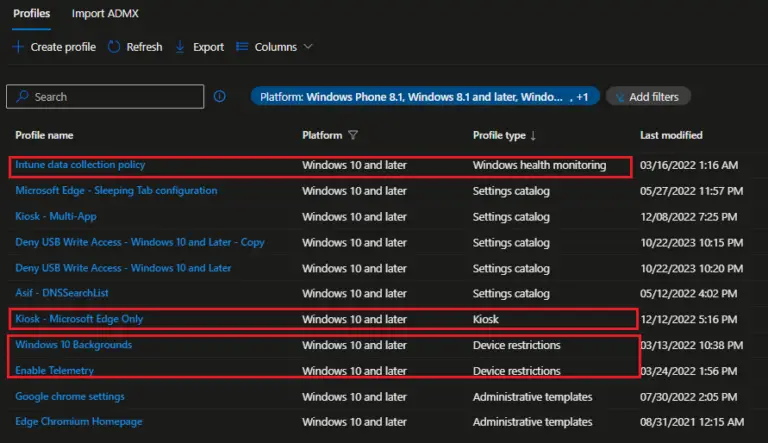Switch to the Import ADMX tab
This screenshot has height=443, width=768.
[105, 13]
